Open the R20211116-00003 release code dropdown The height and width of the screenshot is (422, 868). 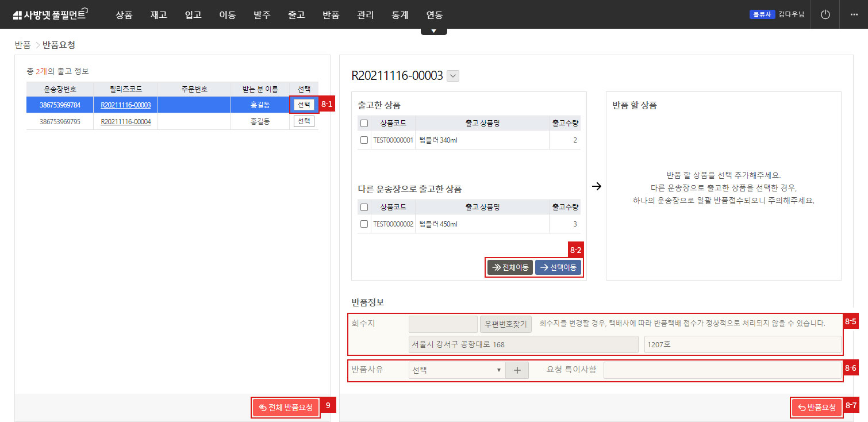(x=453, y=76)
